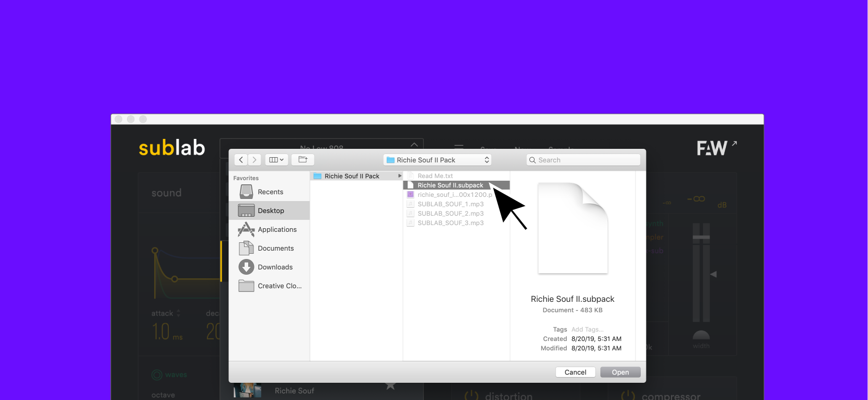Expand the sublab preset browser chevron
The width and height of the screenshot is (868, 400).
tap(414, 145)
